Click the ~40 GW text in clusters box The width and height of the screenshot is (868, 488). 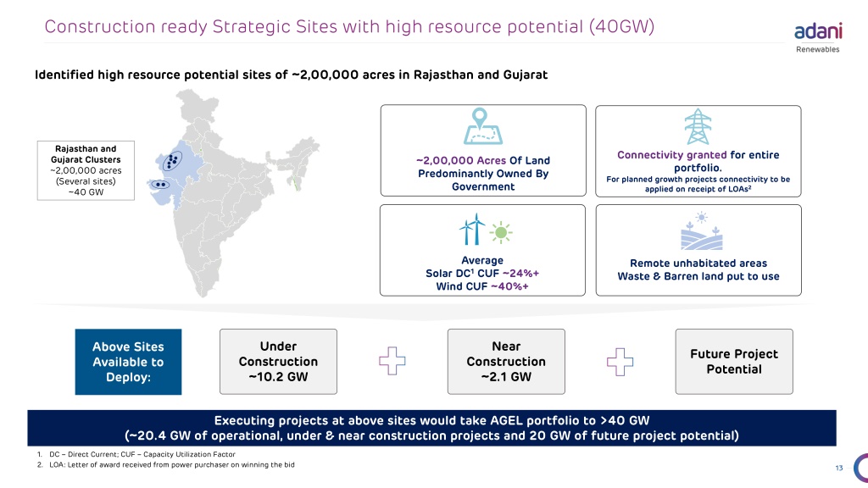coord(86,192)
